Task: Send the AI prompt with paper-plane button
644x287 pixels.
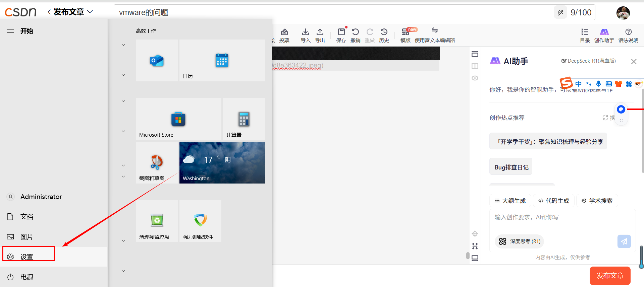Action: click(x=624, y=241)
